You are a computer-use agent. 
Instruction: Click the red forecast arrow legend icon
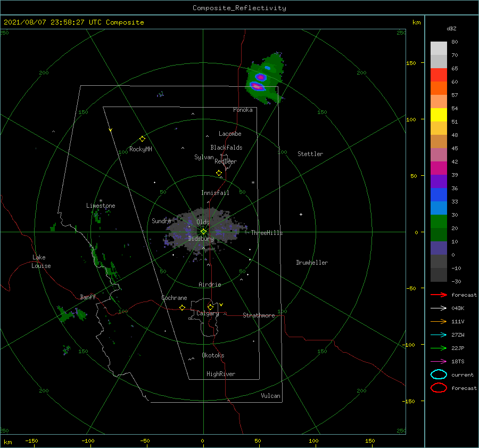tap(439, 295)
